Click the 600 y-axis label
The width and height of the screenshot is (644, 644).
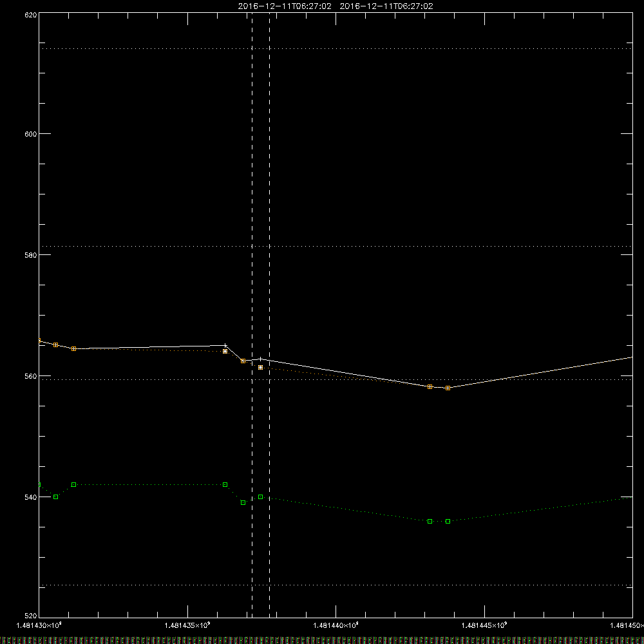click(x=32, y=134)
